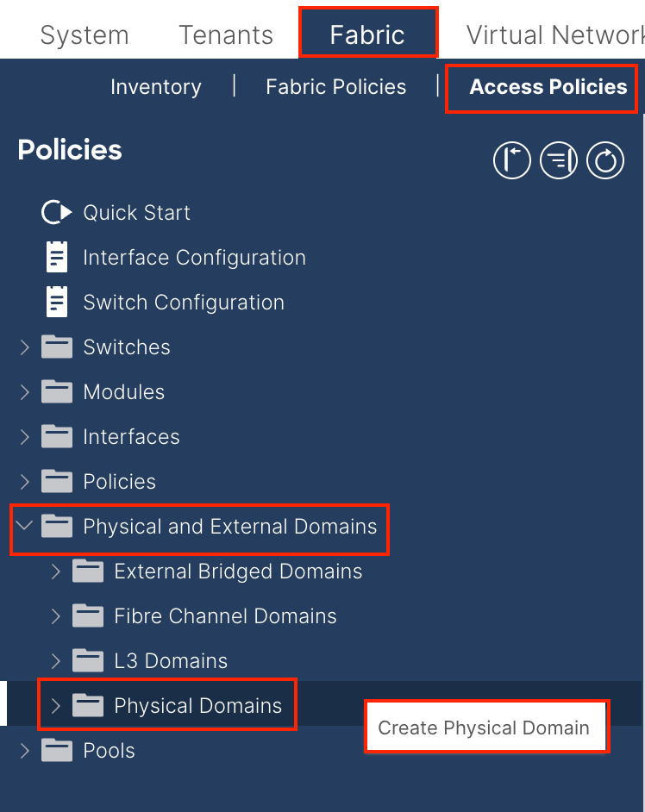
Task: Expand the L3 Domains chevron
Action: click(x=55, y=661)
